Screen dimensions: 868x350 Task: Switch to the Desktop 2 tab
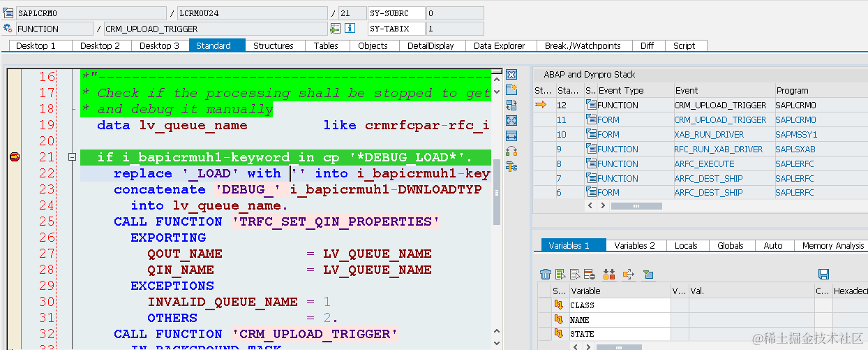click(x=100, y=45)
